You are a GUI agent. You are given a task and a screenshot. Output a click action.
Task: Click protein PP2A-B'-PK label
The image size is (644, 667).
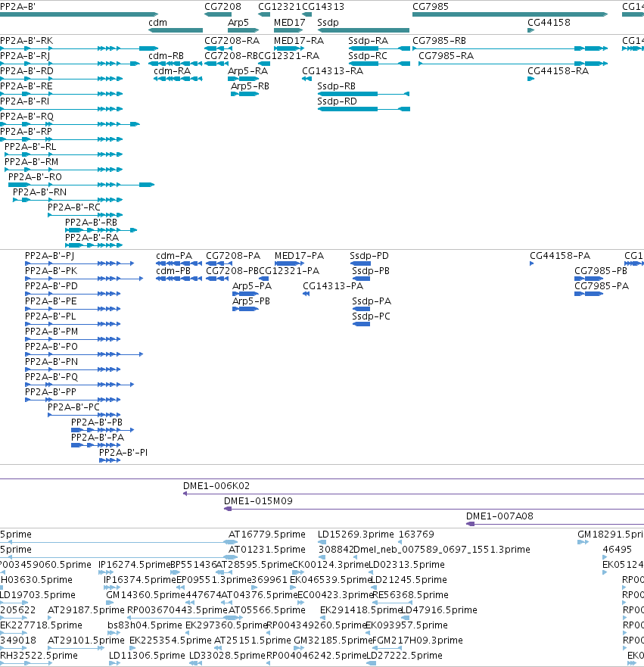coord(51,271)
